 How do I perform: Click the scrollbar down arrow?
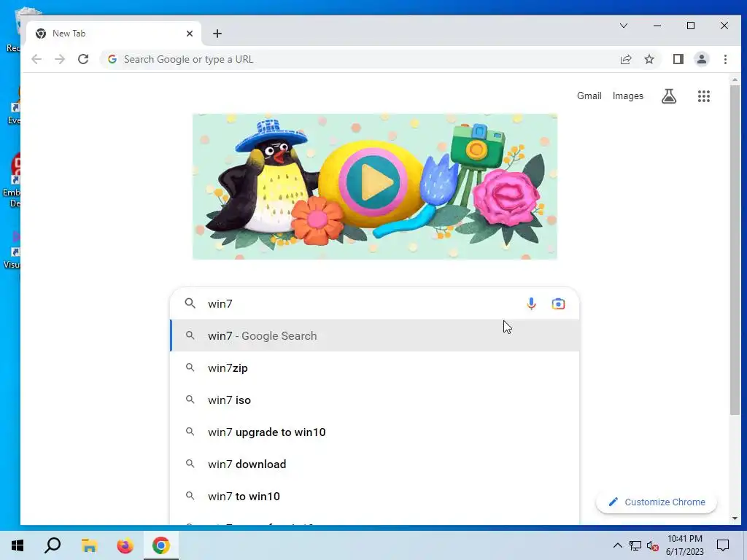tap(735, 518)
